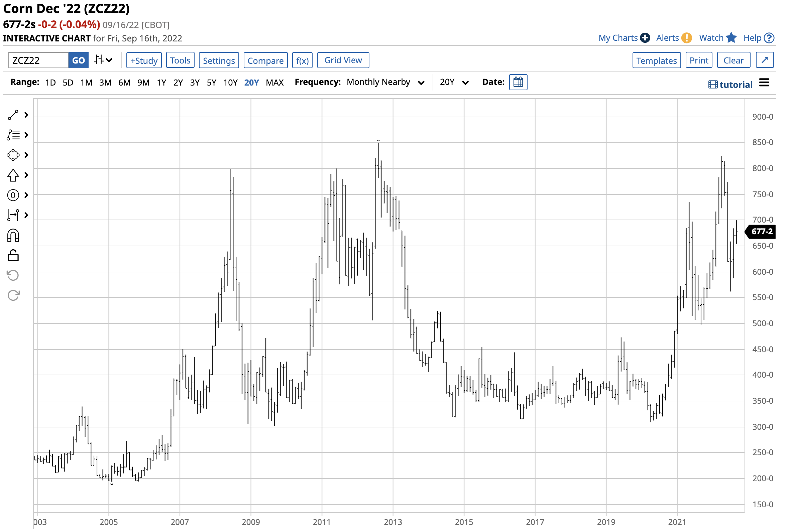
Task: Select the shapes polygon tool icon
Action: 13,155
